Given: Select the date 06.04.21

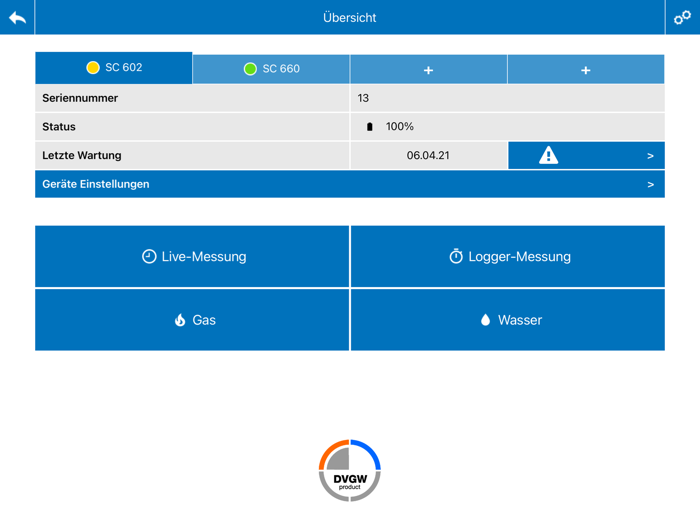Looking at the screenshot, I should click(428, 155).
